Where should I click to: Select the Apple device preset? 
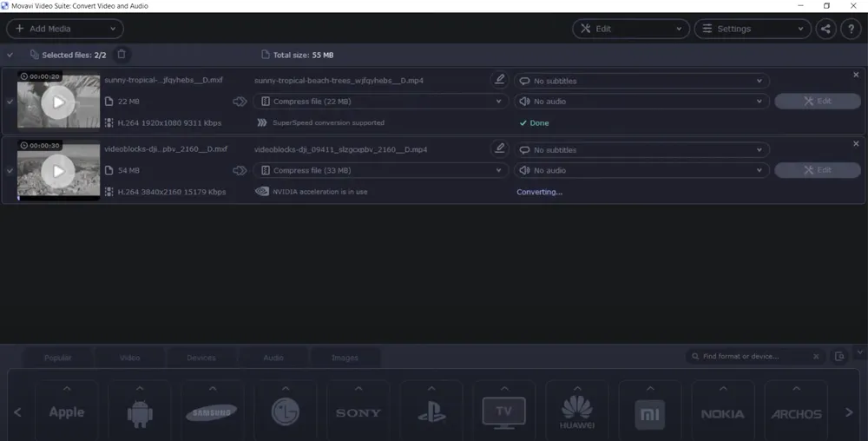click(x=67, y=411)
